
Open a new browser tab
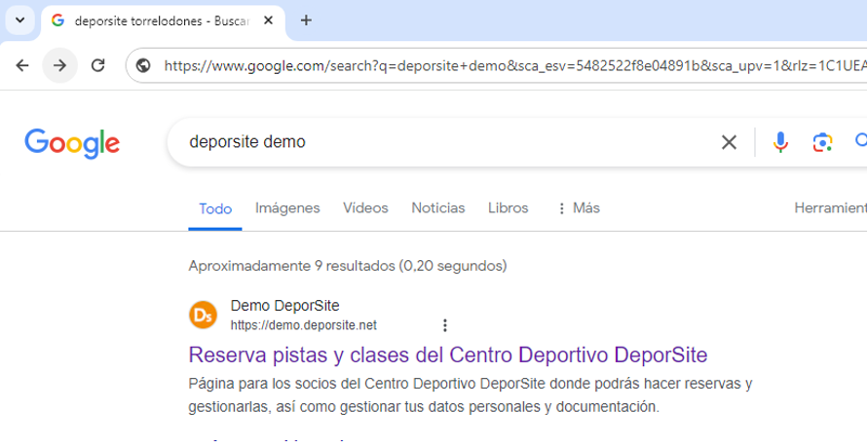click(306, 21)
